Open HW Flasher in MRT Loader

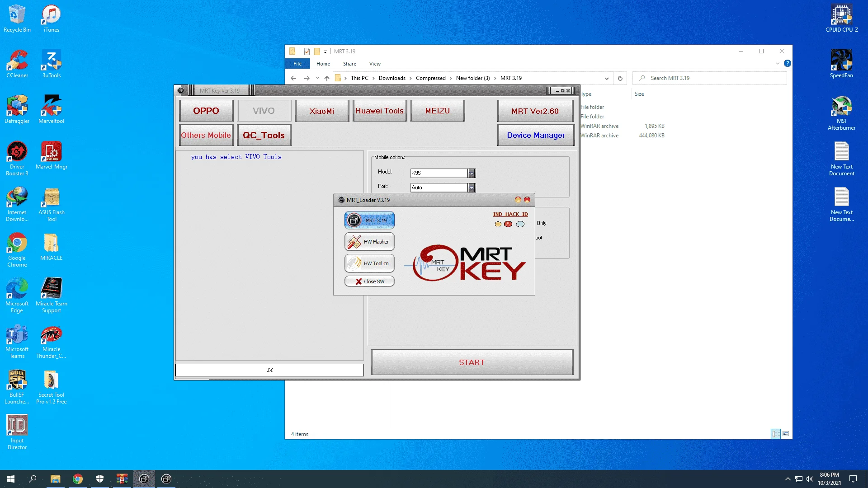click(x=369, y=242)
